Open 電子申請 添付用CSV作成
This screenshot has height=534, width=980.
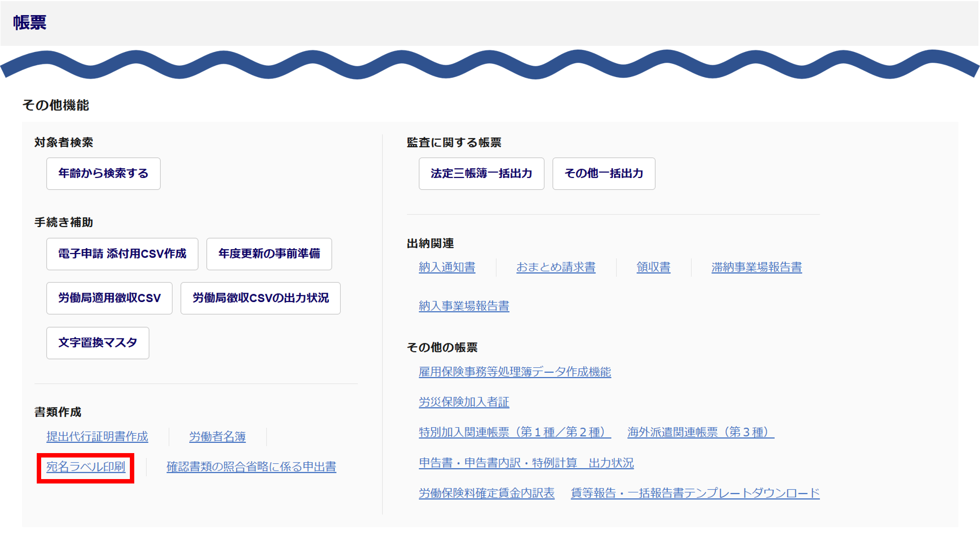point(122,254)
